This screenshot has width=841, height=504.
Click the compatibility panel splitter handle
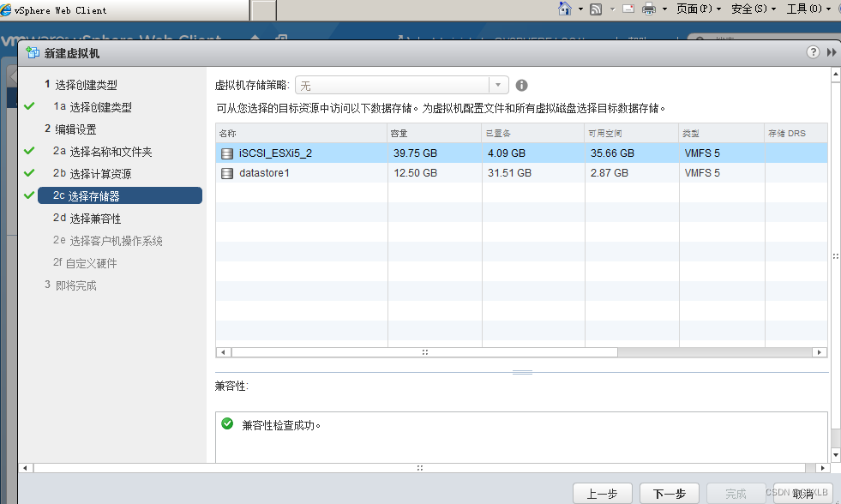(x=522, y=372)
